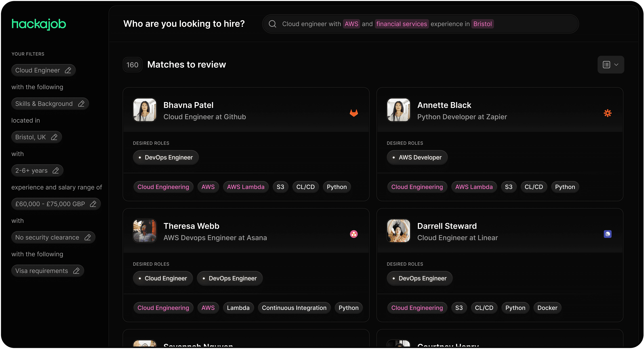Open Bhavna Patel's candidate name
The width and height of the screenshot is (644, 349).
(188, 105)
